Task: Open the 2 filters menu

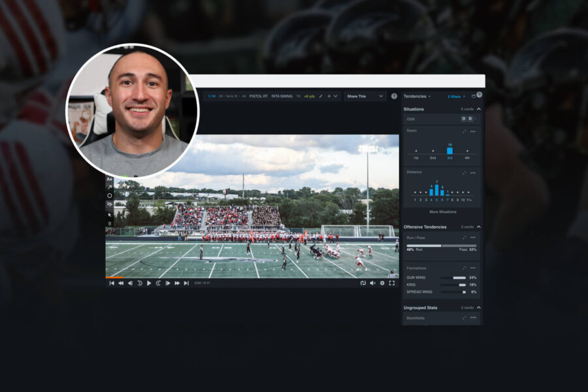Action: coord(455,96)
